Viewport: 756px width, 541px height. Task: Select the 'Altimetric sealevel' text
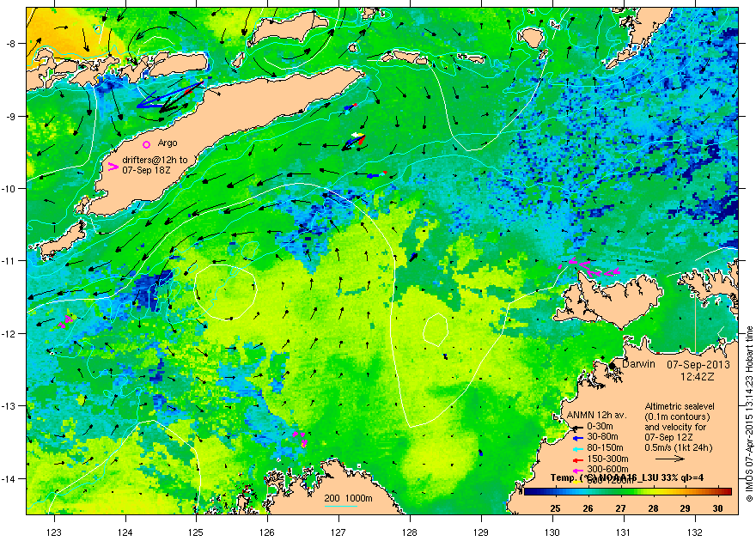(680, 406)
